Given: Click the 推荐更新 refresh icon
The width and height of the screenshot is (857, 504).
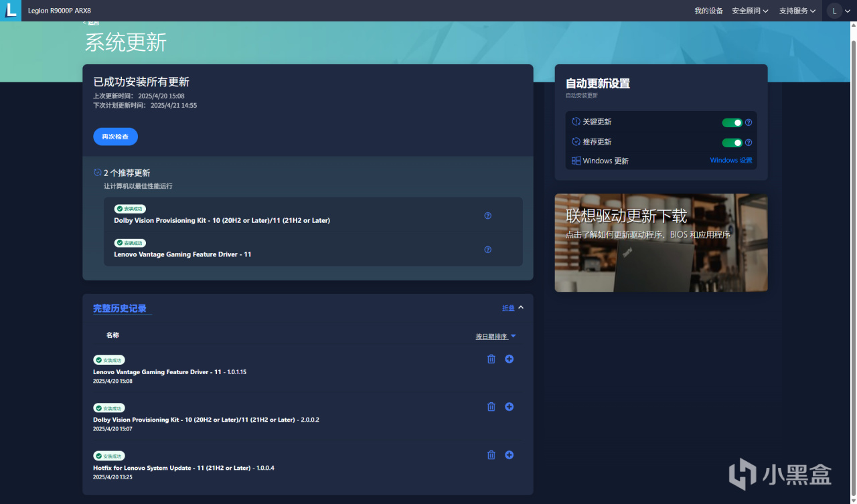Looking at the screenshot, I should coord(576,142).
